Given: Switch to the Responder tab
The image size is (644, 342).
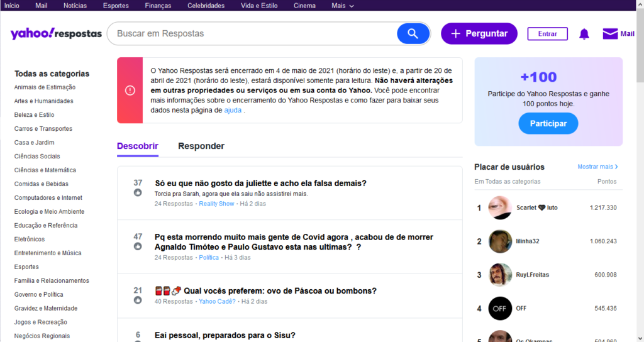Looking at the screenshot, I should (x=201, y=146).
